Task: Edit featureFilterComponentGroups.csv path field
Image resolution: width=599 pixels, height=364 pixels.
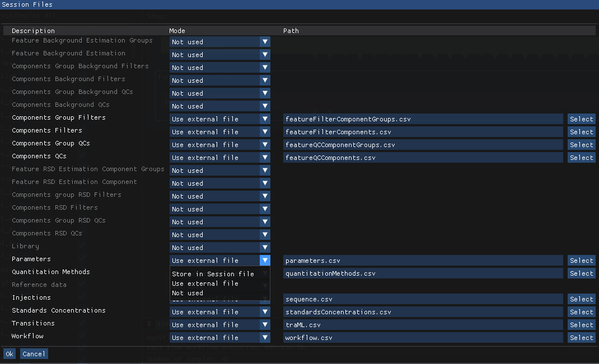Action: (x=423, y=119)
